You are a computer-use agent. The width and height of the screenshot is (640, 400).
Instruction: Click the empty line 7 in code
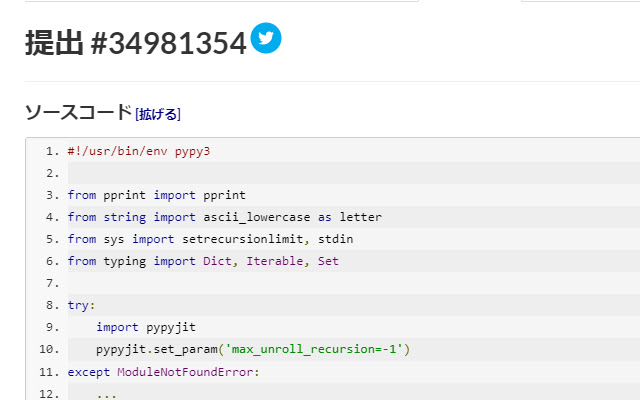[x=300, y=283]
